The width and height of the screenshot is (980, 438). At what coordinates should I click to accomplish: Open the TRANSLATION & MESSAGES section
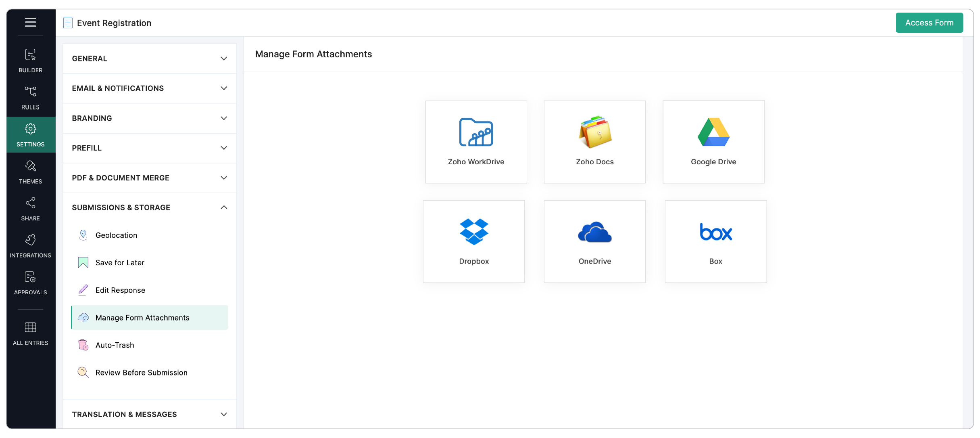(149, 414)
